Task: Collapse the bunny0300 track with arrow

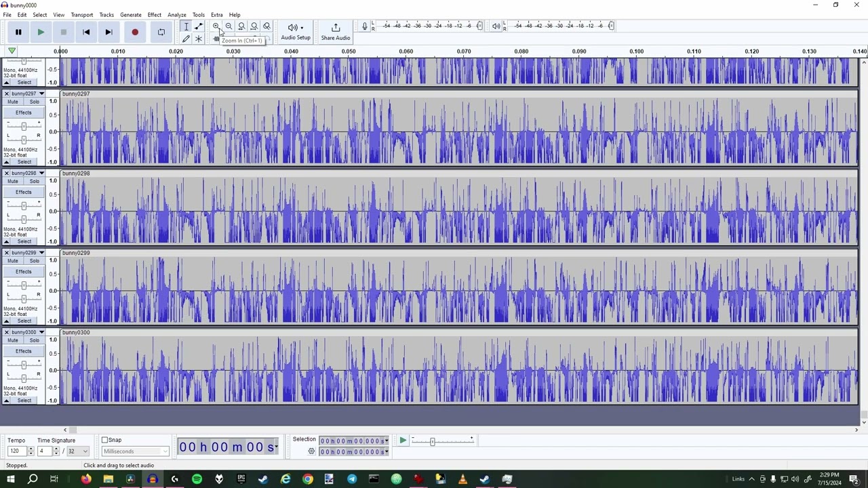Action: coord(7,401)
